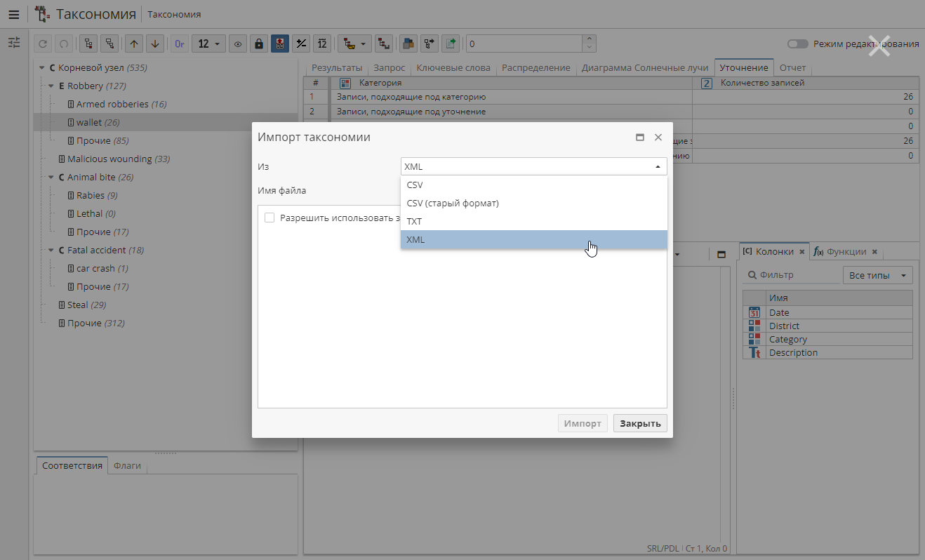The width and height of the screenshot is (925, 560).
Task: Toggle Режим редактирования switch
Action: [797, 44]
